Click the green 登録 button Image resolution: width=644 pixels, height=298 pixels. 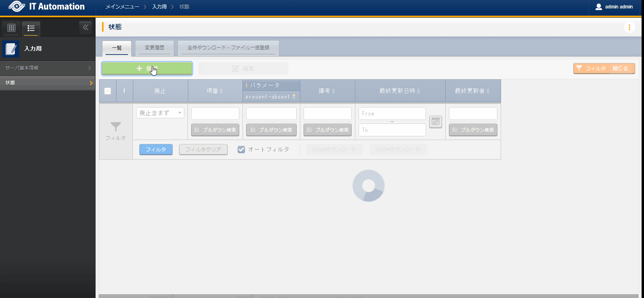click(147, 69)
